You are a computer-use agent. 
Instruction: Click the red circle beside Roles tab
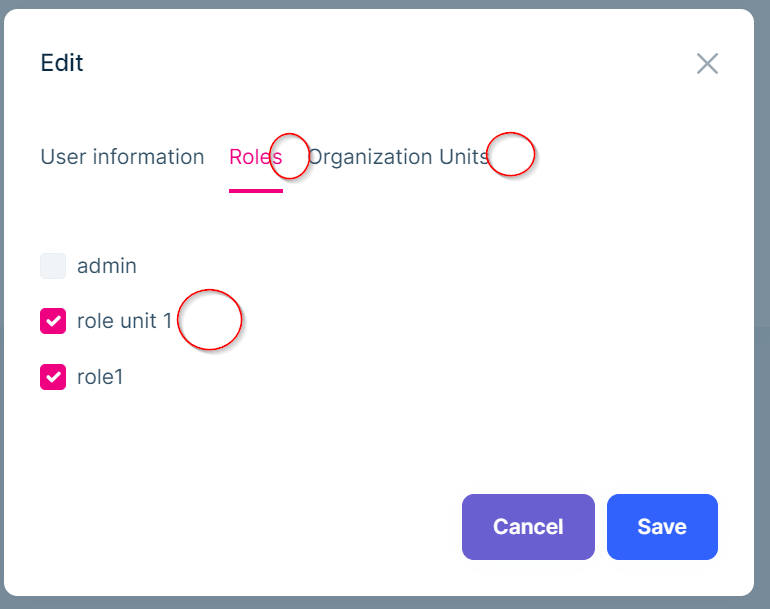click(290, 156)
